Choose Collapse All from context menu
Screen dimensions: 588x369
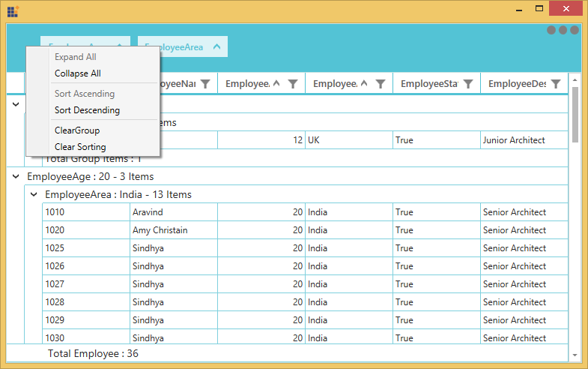click(x=78, y=73)
